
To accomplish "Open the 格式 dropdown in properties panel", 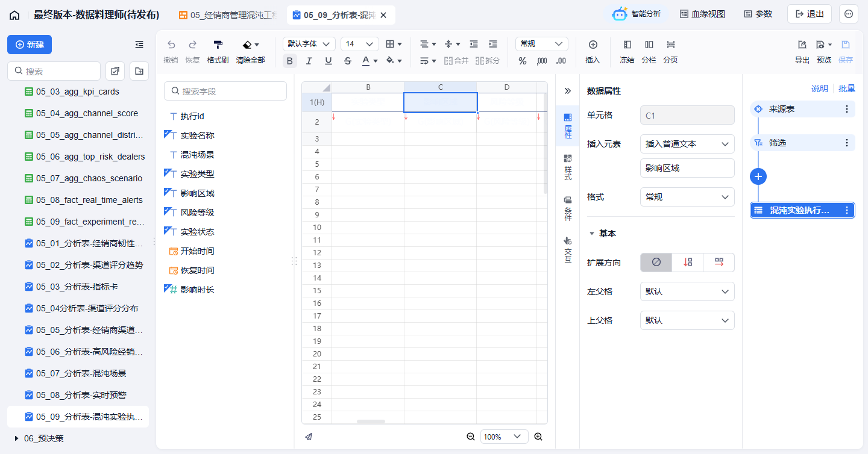I will [687, 197].
